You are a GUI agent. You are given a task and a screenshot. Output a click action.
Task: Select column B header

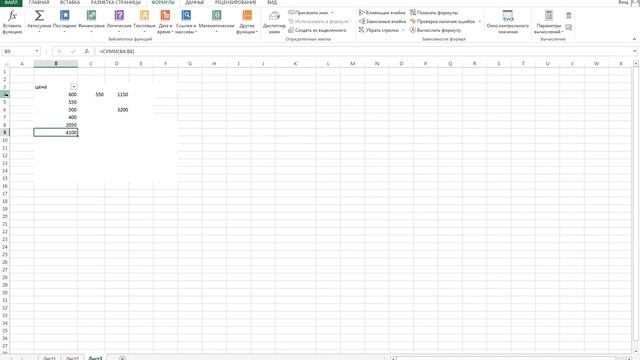coord(56,64)
